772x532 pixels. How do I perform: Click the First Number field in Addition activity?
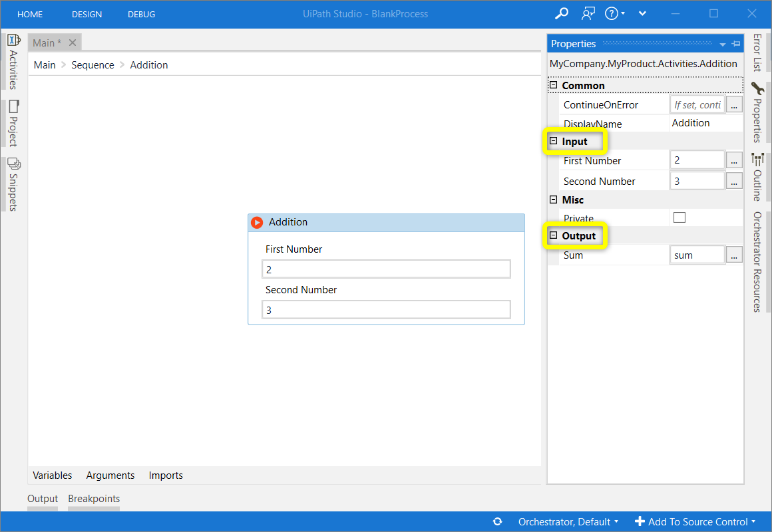coord(386,269)
